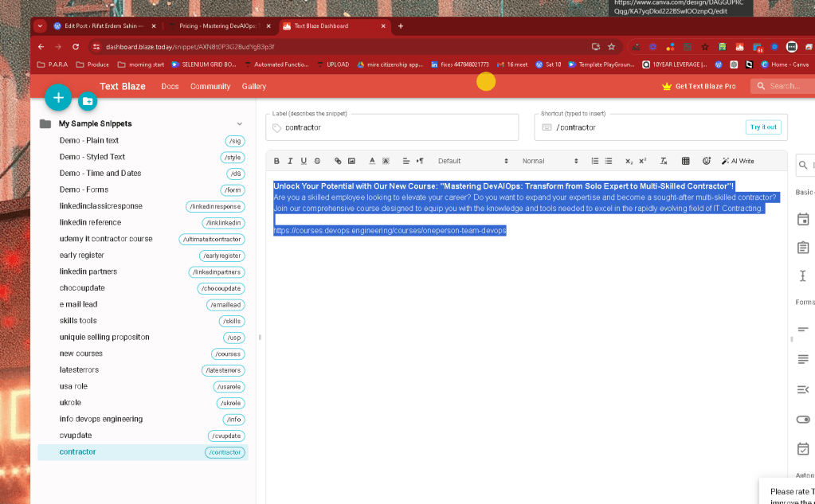Open the AI Write tool

[738, 161]
